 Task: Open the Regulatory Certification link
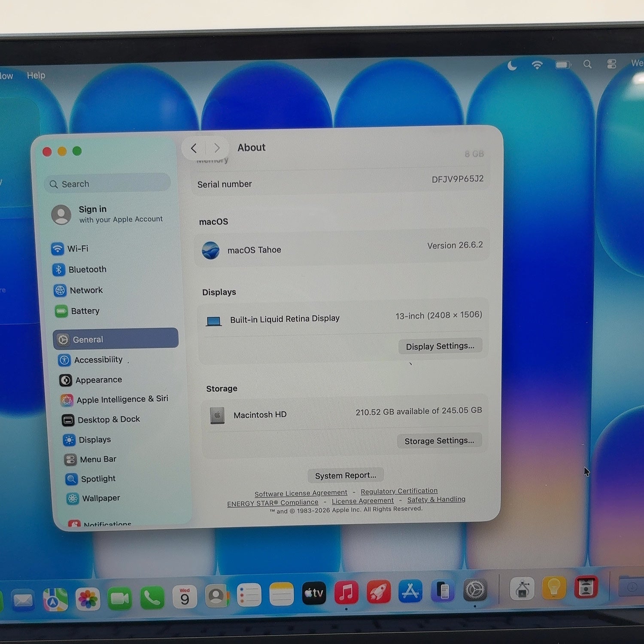click(399, 491)
